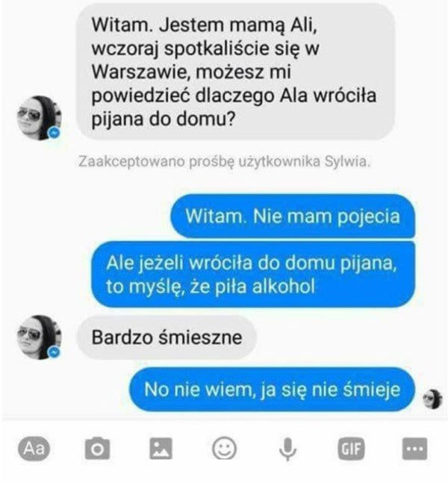Tap the small seen-receipt avatar
This screenshot has width=448, height=483.
[x=432, y=399]
